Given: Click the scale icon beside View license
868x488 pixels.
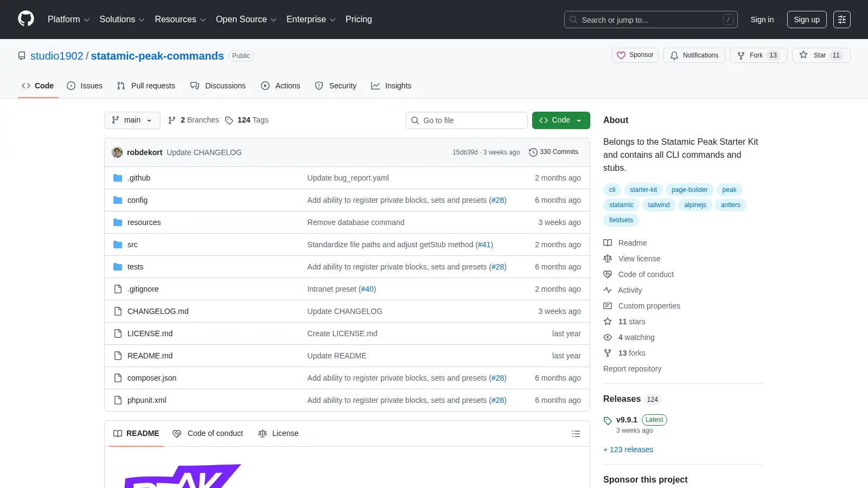Looking at the screenshot, I should pyautogui.click(x=608, y=259).
